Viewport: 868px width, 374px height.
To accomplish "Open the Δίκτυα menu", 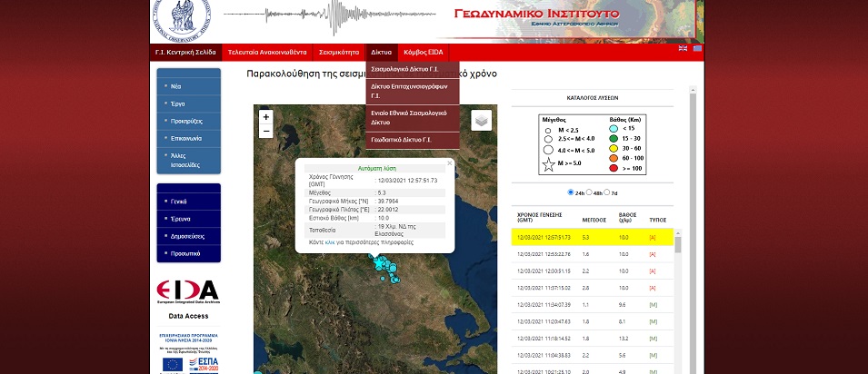I will click(382, 53).
